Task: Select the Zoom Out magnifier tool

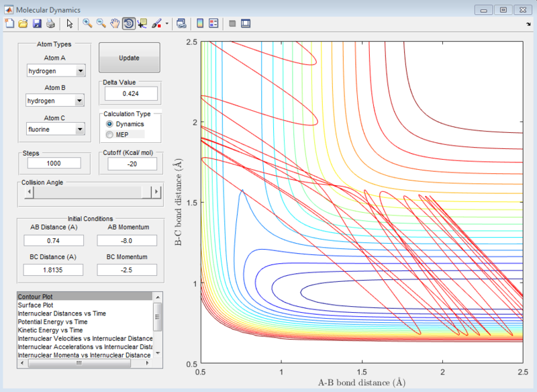Action: (101, 23)
